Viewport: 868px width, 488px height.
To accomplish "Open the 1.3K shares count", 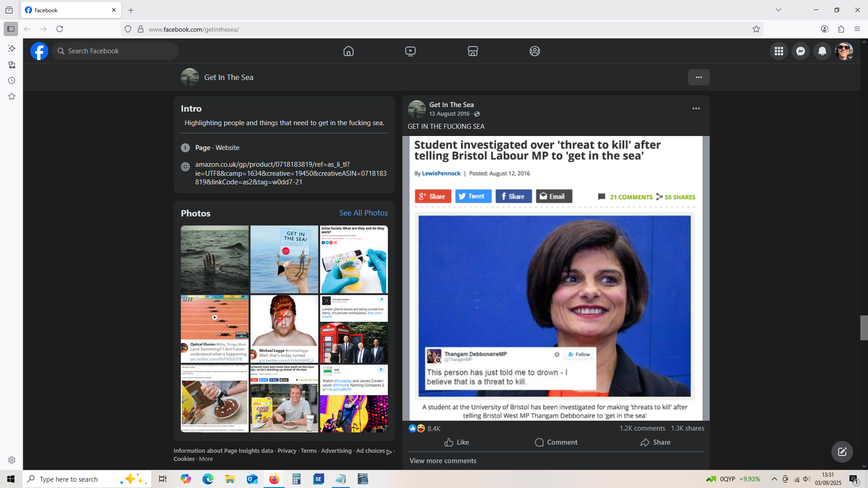I will coord(688,428).
